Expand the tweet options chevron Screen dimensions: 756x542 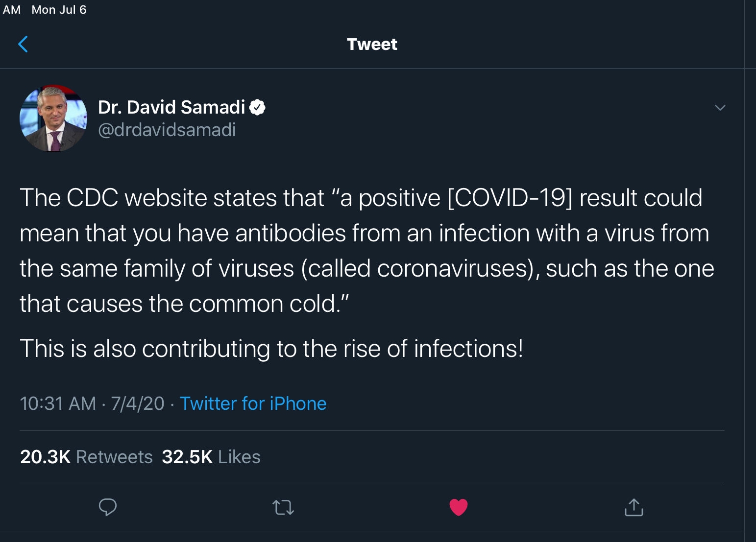click(720, 108)
